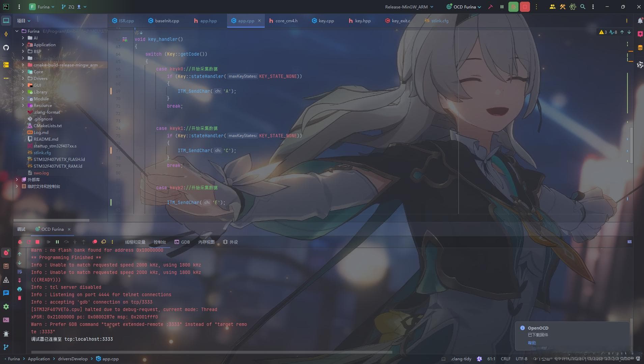
Task: Click the atom-shaped icon in top toolbar
Action: tap(572, 7)
